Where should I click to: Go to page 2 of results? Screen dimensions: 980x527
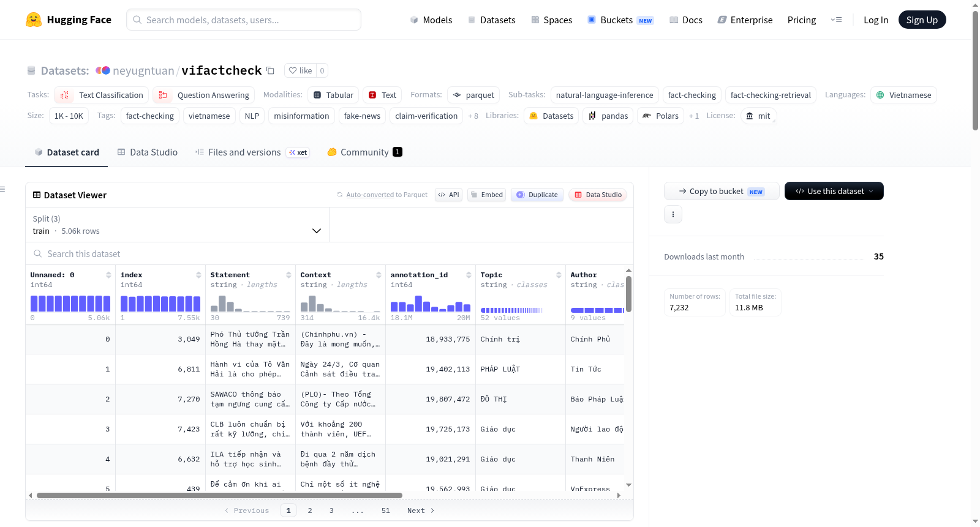click(x=310, y=510)
